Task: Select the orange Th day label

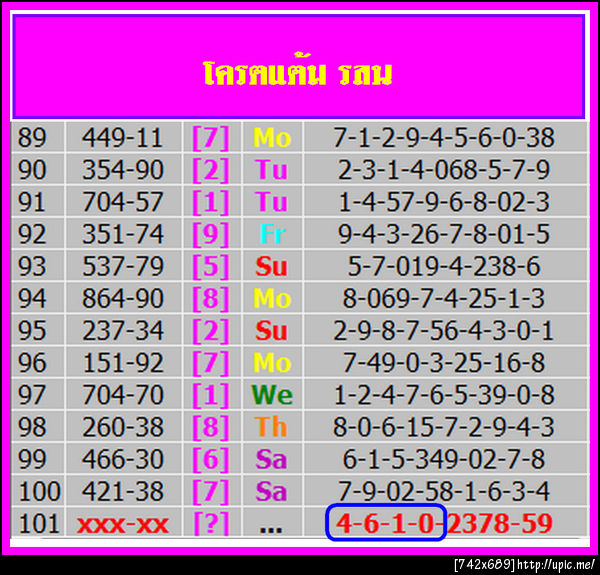Action: pyautogui.click(x=271, y=427)
